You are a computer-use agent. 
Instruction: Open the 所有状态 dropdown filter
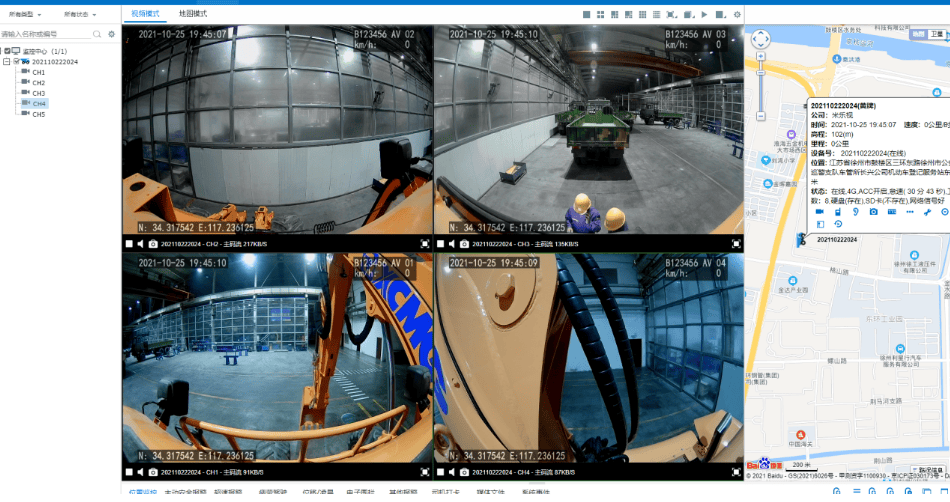pos(81,15)
